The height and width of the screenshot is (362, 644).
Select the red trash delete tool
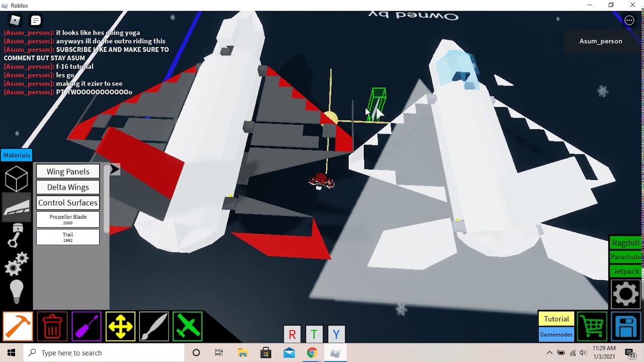tap(52, 326)
